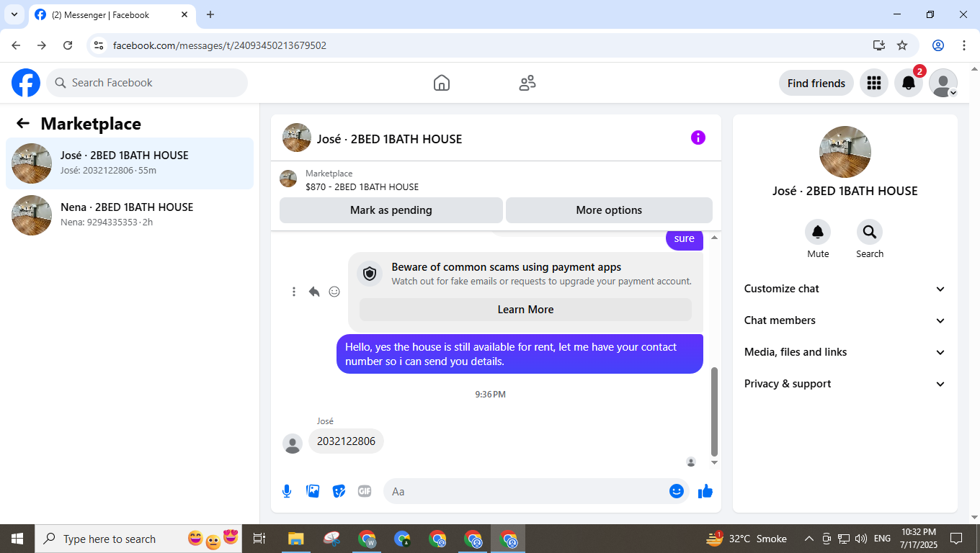Open the Chrome profile icon
The width and height of the screenshot is (980, 553).
pyautogui.click(x=938, y=45)
